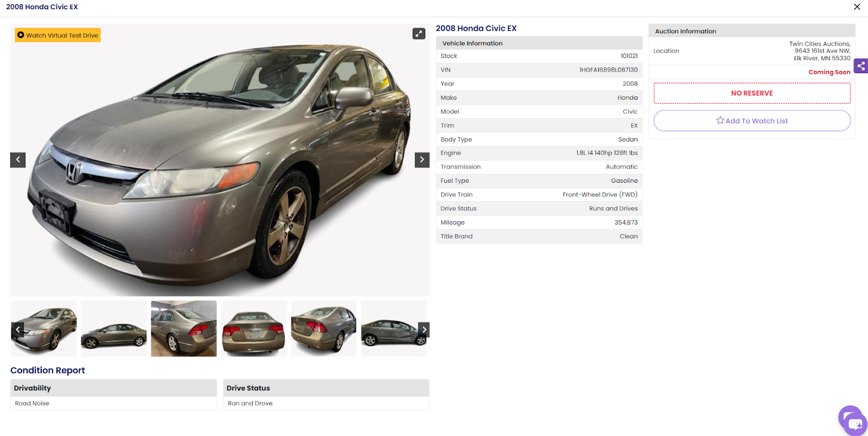Show the previous main vehicle photo
Image resolution: width=868 pixels, height=436 pixels.
click(x=18, y=159)
